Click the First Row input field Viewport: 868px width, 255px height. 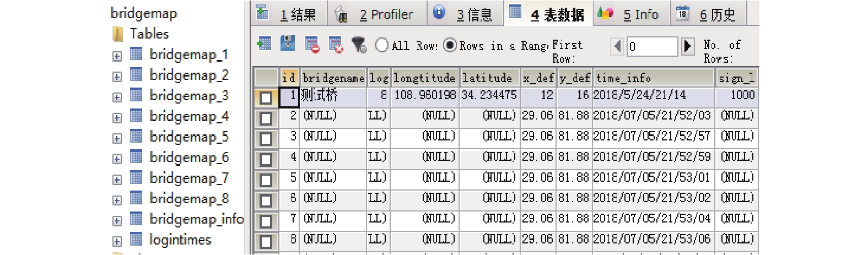(653, 46)
